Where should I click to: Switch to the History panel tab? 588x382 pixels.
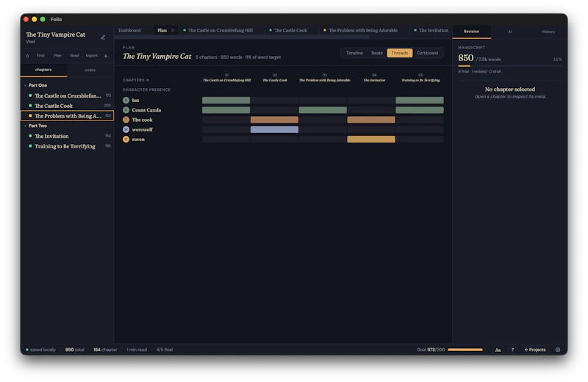548,32
